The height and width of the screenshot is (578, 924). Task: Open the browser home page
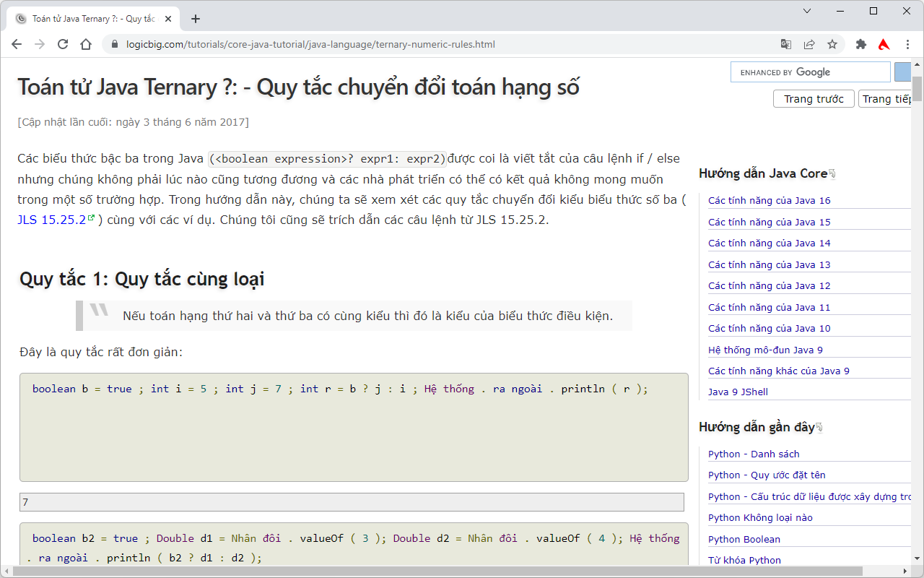(x=86, y=44)
